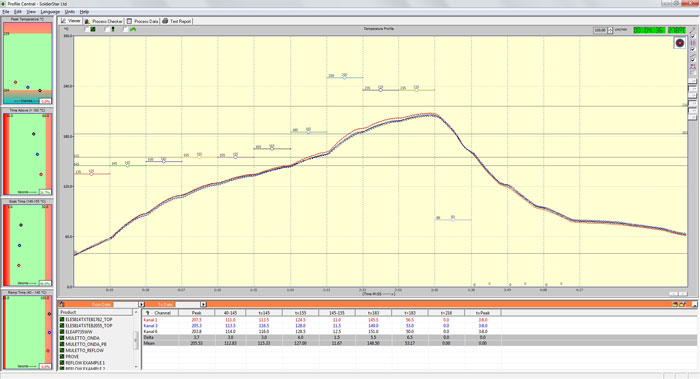The width and height of the screenshot is (700, 379).
Task: Open the Language menu
Action: [50, 12]
